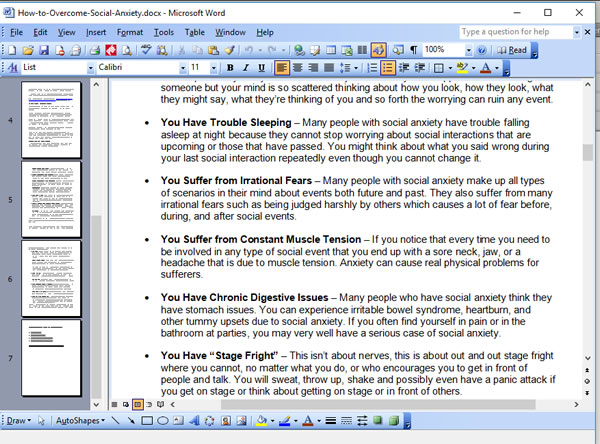The height and width of the screenshot is (444, 600).
Task: Toggle Align Left paragraph alignment
Action: tap(281, 68)
